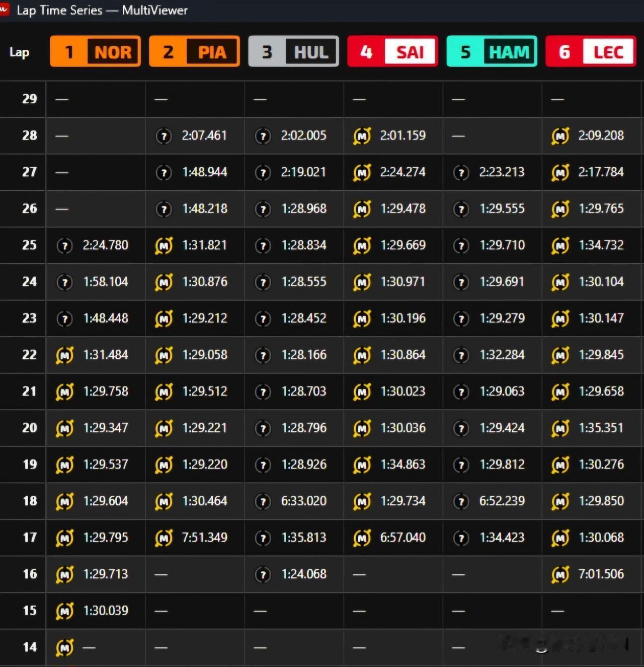The height and width of the screenshot is (667, 644).
Task: Click lap number 28 row label
Action: click(29, 135)
